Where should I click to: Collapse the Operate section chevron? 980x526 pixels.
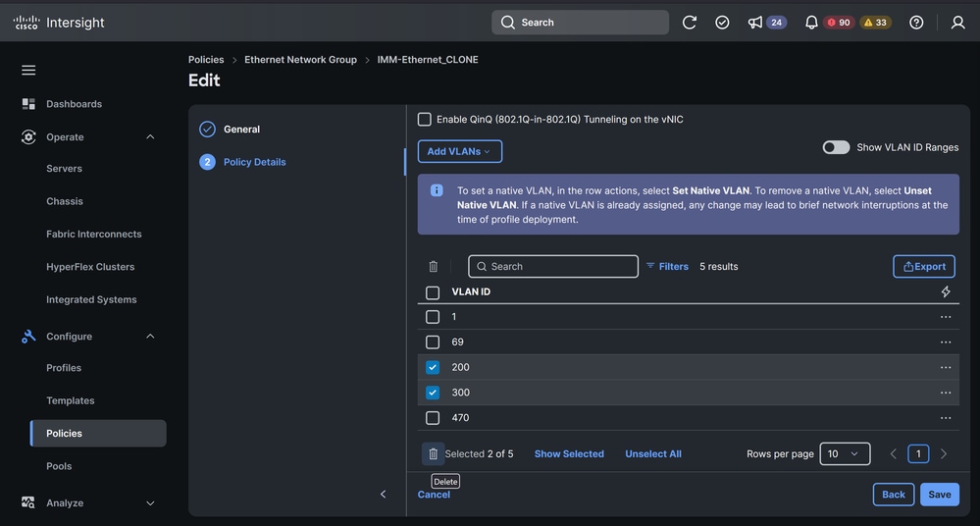[151, 137]
